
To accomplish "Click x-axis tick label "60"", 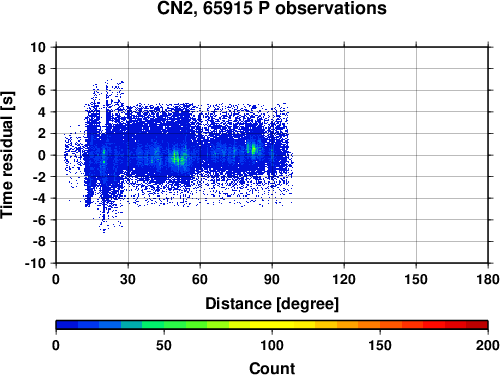I will (200, 279).
